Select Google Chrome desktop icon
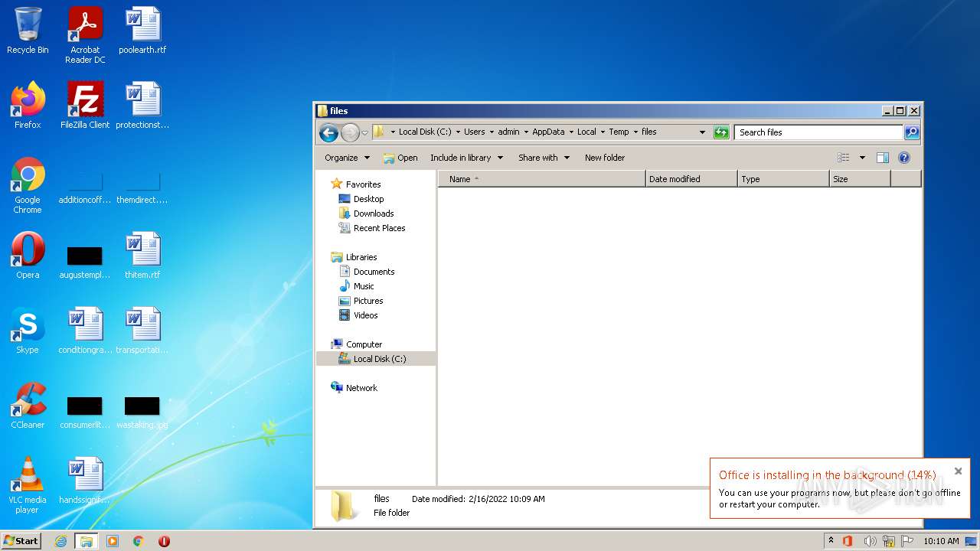This screenshot has width=980, height=551. [28, 185]
